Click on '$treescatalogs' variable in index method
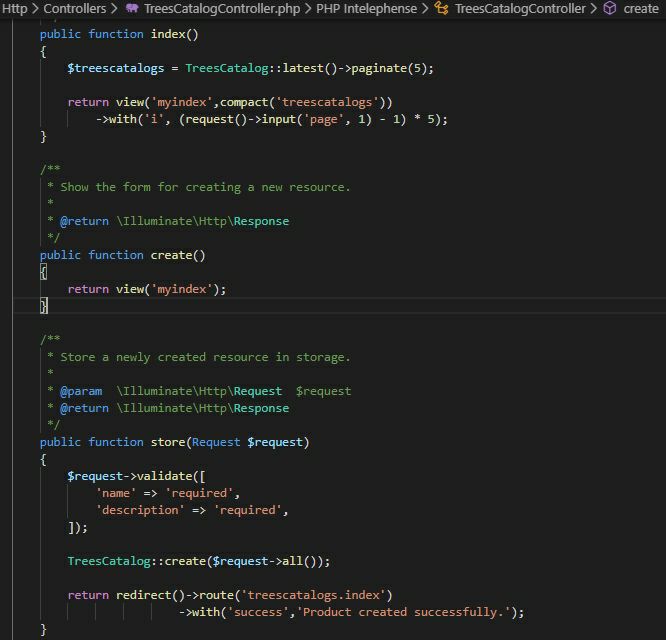Image resolution: width=666 pixels, height=640 pixels. point(116,68)
